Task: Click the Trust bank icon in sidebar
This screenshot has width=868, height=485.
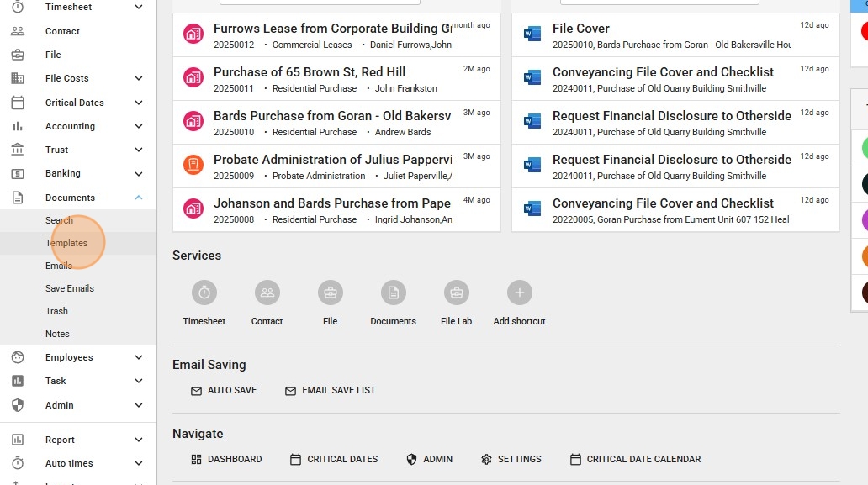Action: (x=18, y=150)
